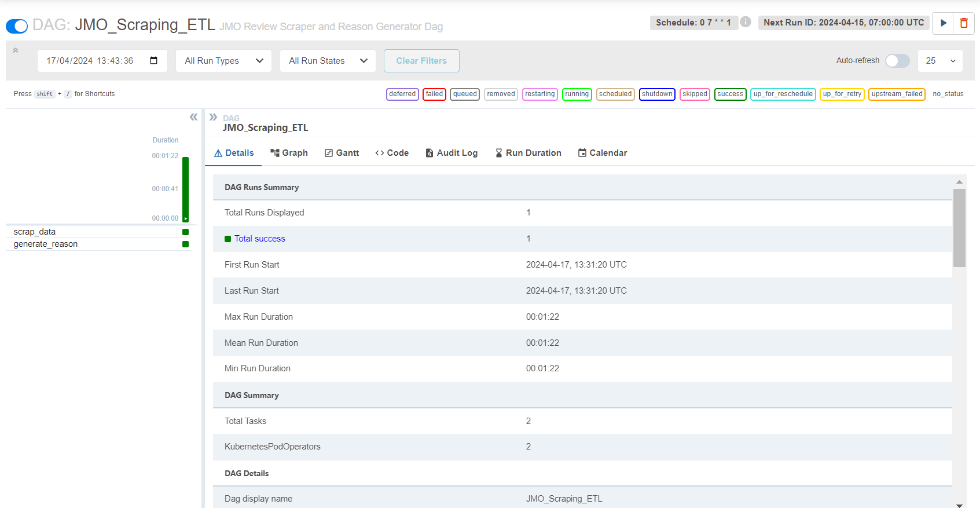Pause the DAG JMO_Scraping_ETL toggle

click(x=17, y=26)
